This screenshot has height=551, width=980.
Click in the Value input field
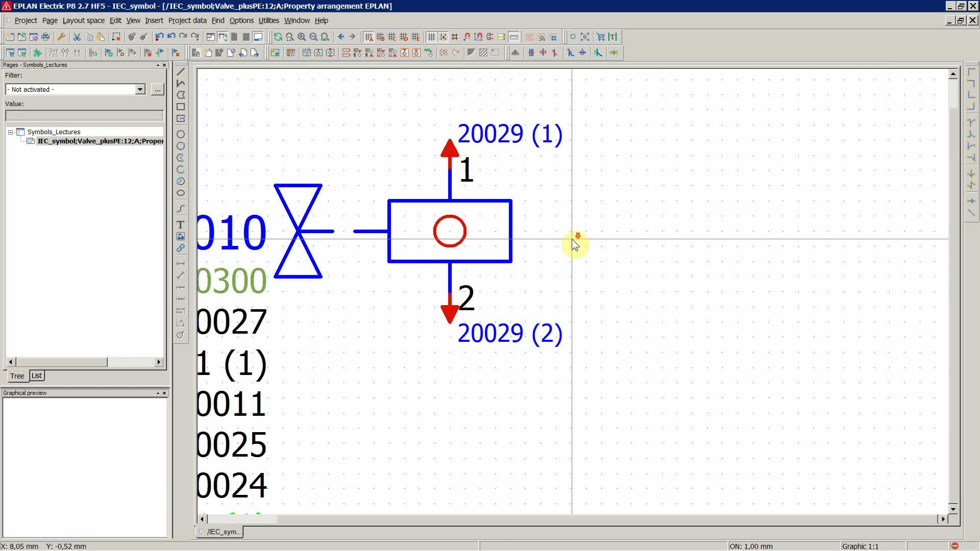(84, 116)
